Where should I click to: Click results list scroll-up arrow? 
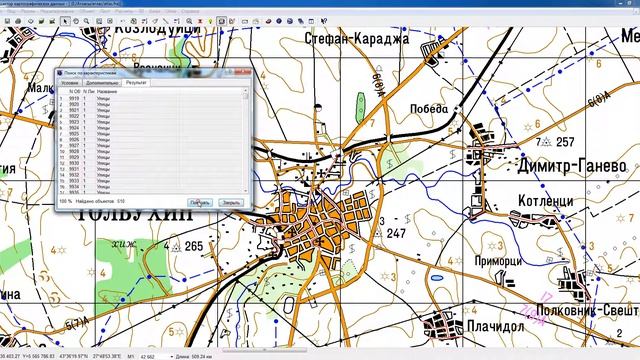246,90
